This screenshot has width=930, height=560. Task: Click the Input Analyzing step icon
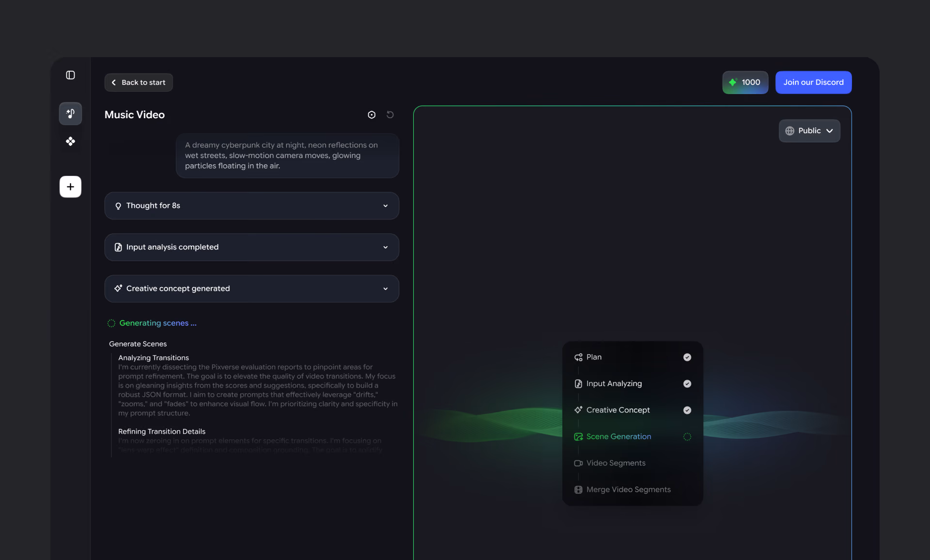(578, 384)
